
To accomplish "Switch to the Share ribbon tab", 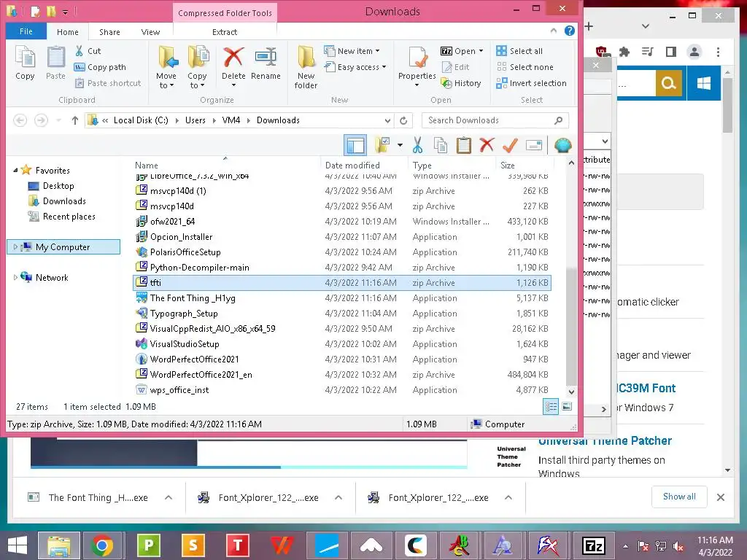I will pos(109,32).
